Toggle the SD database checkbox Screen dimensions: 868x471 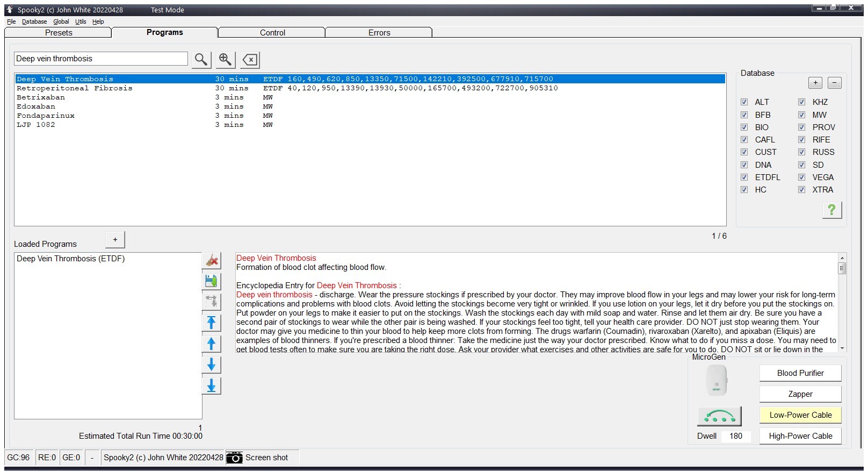pos(801,165)
